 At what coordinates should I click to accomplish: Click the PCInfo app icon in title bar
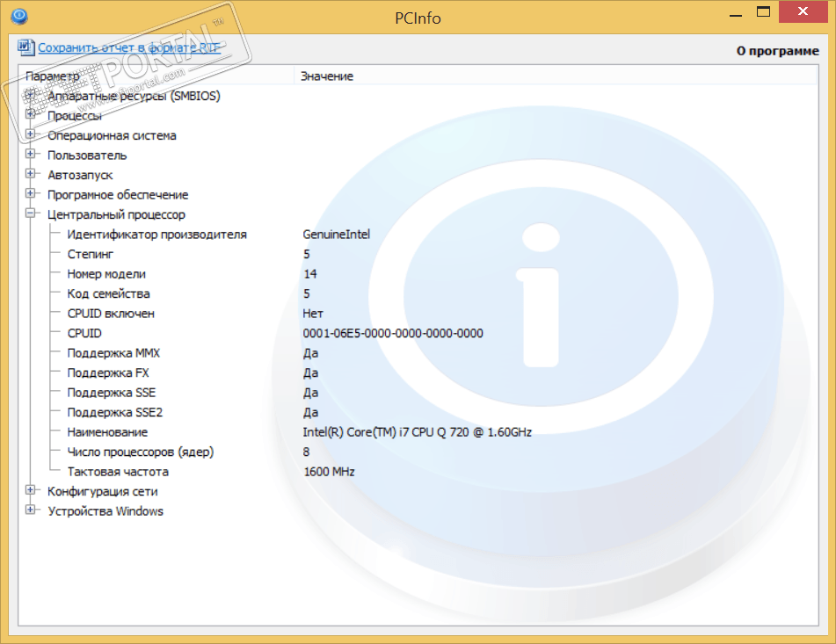pyautogui.click(x=19, y=17)
